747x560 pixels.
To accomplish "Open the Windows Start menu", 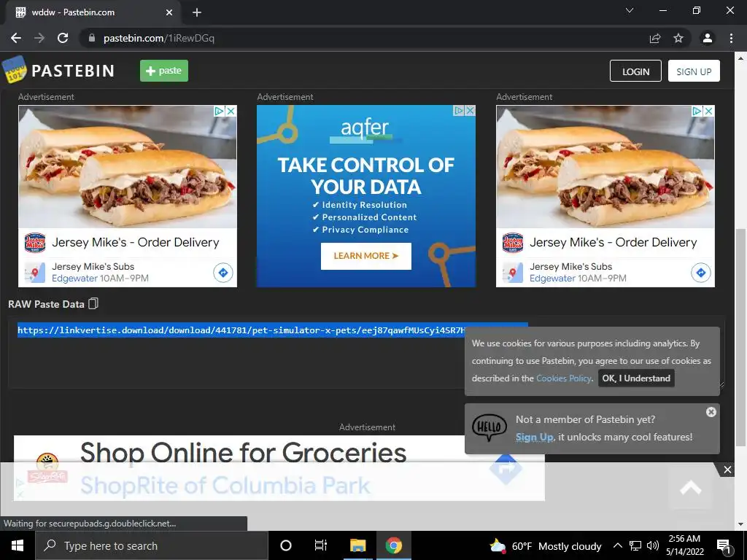I will [x=18, y=545].
